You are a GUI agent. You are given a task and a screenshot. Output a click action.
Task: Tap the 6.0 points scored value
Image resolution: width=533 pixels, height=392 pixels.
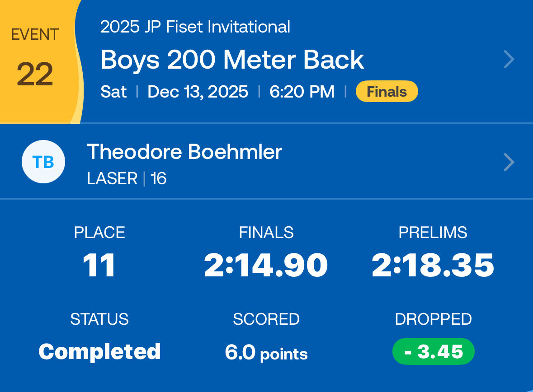(x=266, y=352)
